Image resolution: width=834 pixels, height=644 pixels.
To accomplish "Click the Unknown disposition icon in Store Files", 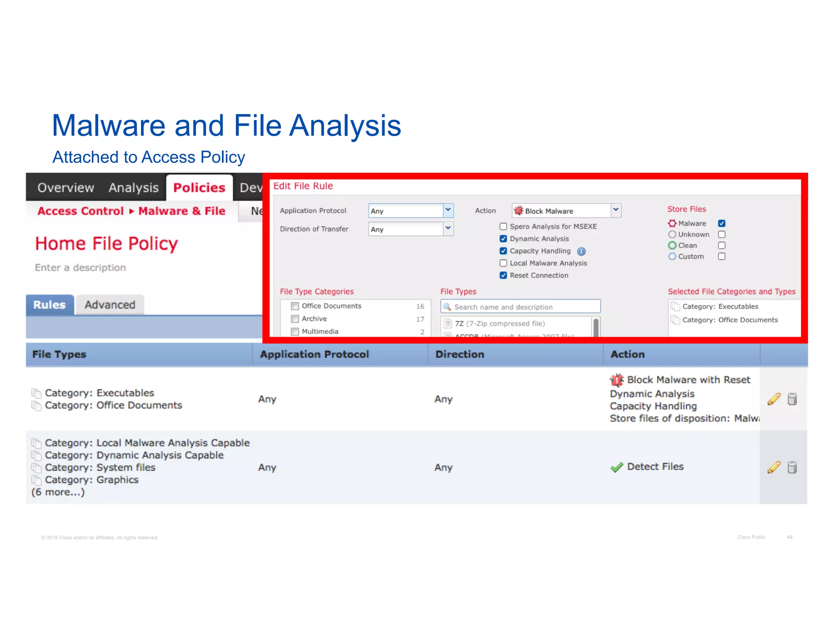I will tap(672, 234).
